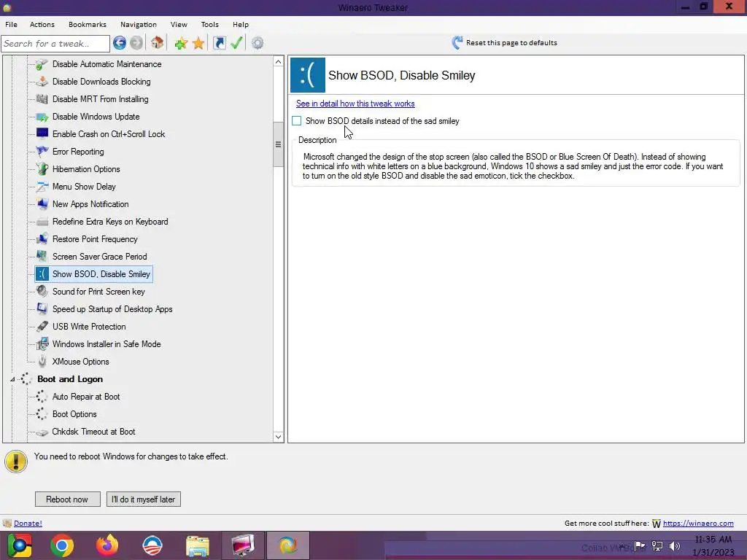Select the Disable Windows Update icon

click(42, 117)
